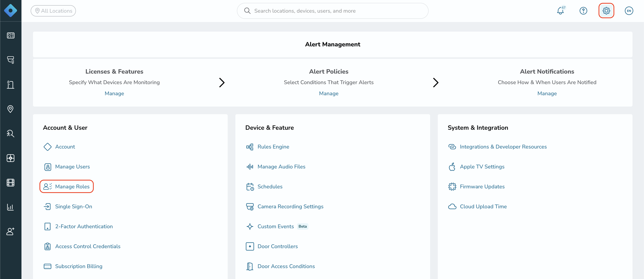
Task: Click the Custom Events sparkle icon
Action: (250, 226)
